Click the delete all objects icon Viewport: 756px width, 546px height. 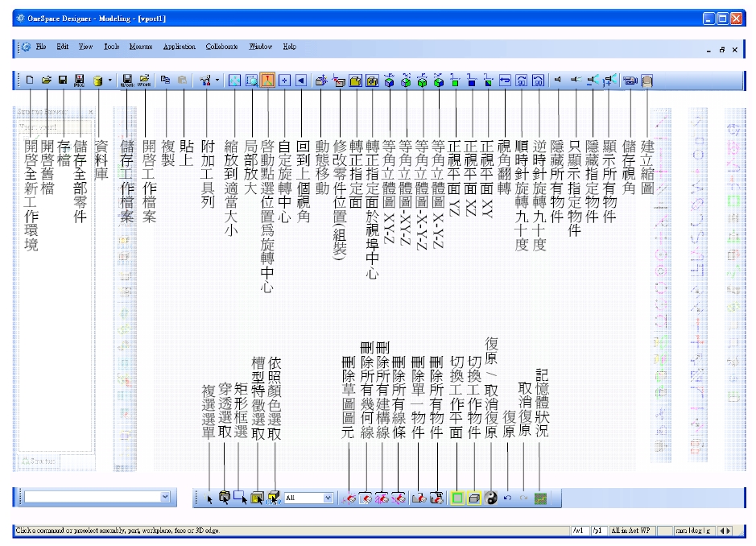click(437, 498)
